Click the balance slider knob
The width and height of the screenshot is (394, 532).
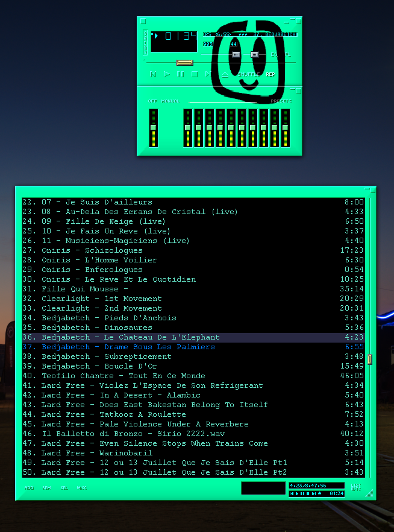tap(254, 54)
